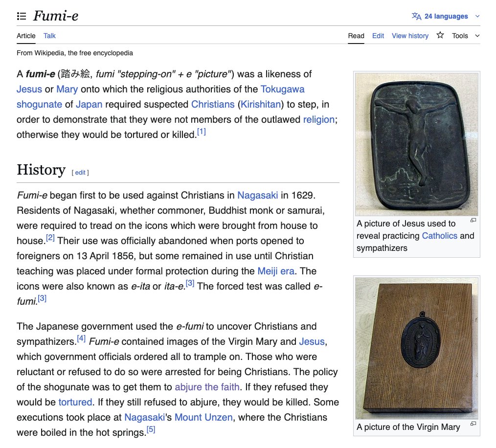Open the Meiji era link
Screen dimensions: 496x448
coord(276,271)
